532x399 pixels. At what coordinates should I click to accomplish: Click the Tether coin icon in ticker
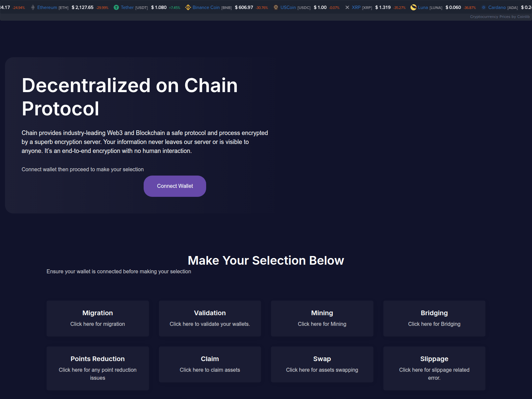(116, 7)
